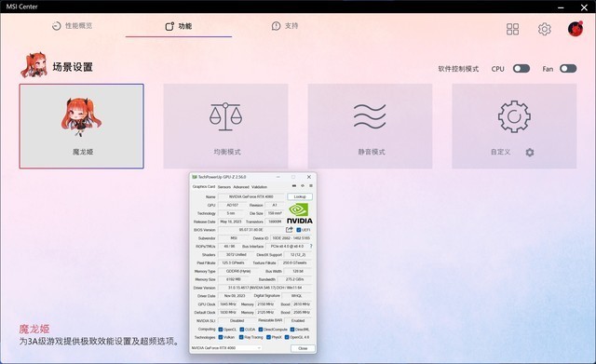Click the NVIDIA SLI Disabled value
Screen dimensions: 596x364
tap(237, 320)
